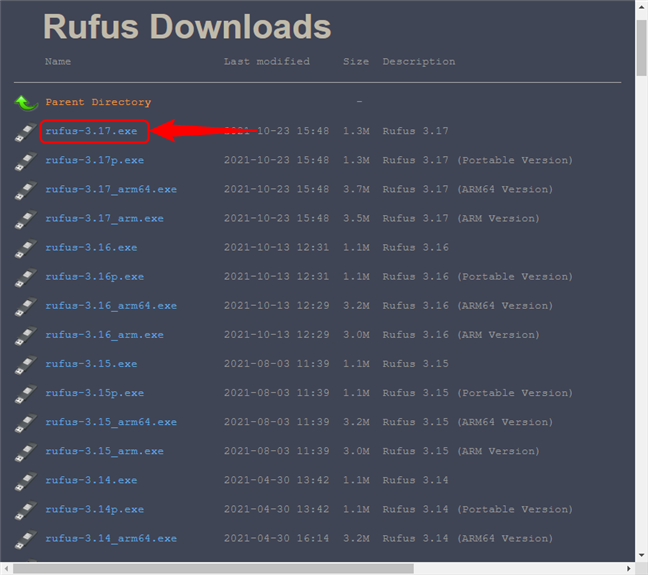Click USB icon next to rufus-3.17.exe
The image size is (648, 575).
point(26,132)
